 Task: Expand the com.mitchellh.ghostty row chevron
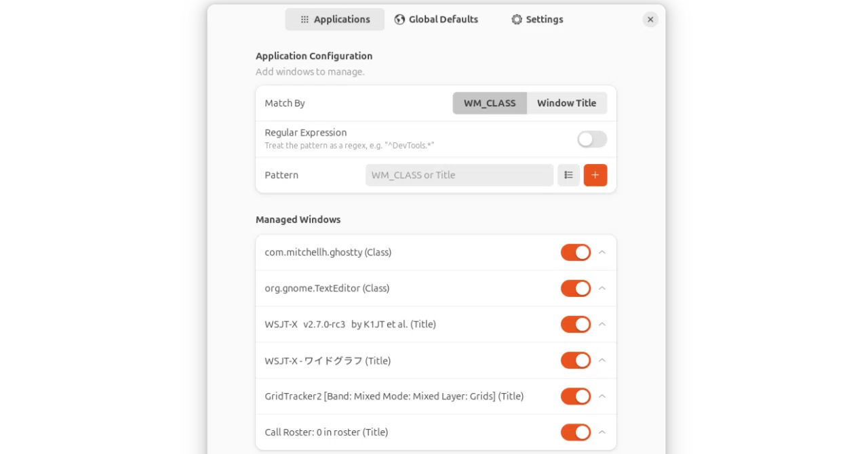pyautogui.click(x=602, y=252)
